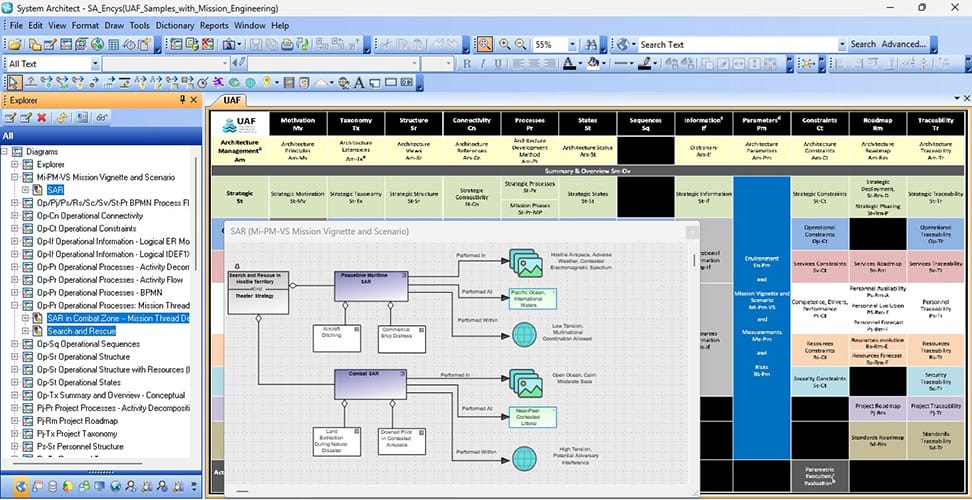Open the location pin tool dropdown arrow
Image resolution: width=972 pixels, height=500 pixels.
click(x=276, y=82)
